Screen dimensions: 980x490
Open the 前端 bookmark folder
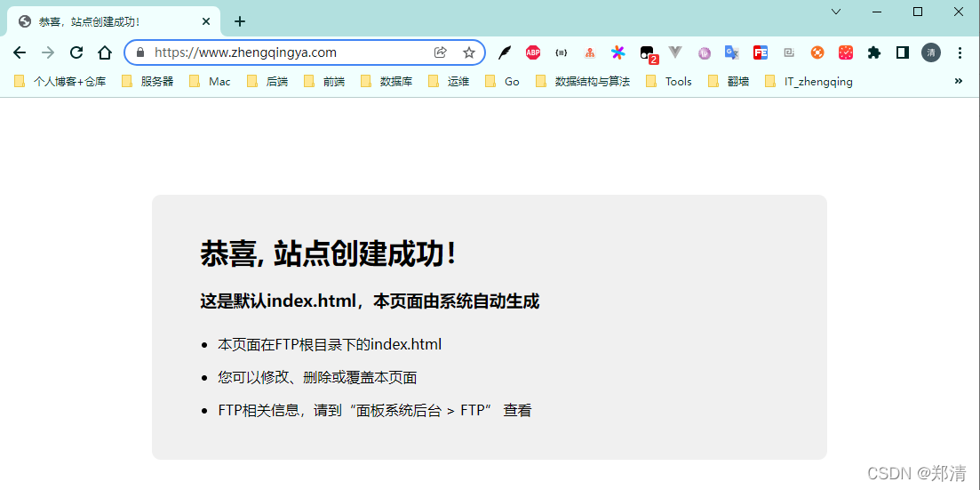[x=324, y=81]
